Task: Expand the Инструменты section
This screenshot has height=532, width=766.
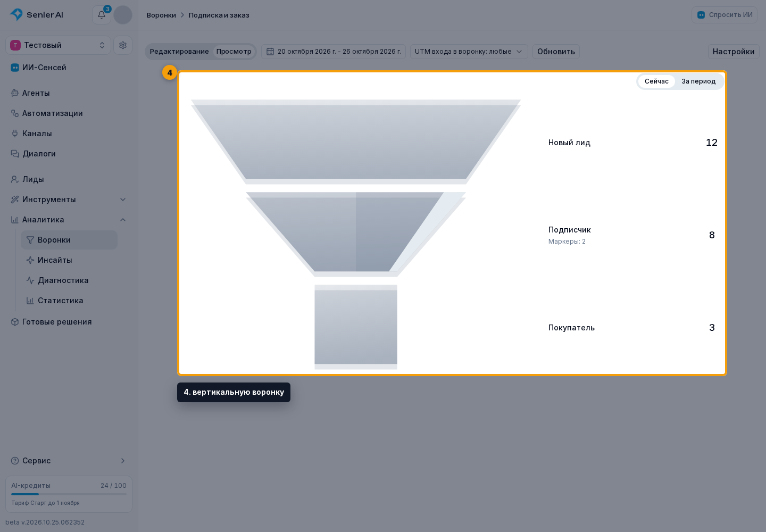Action: (x=69, y=199)
